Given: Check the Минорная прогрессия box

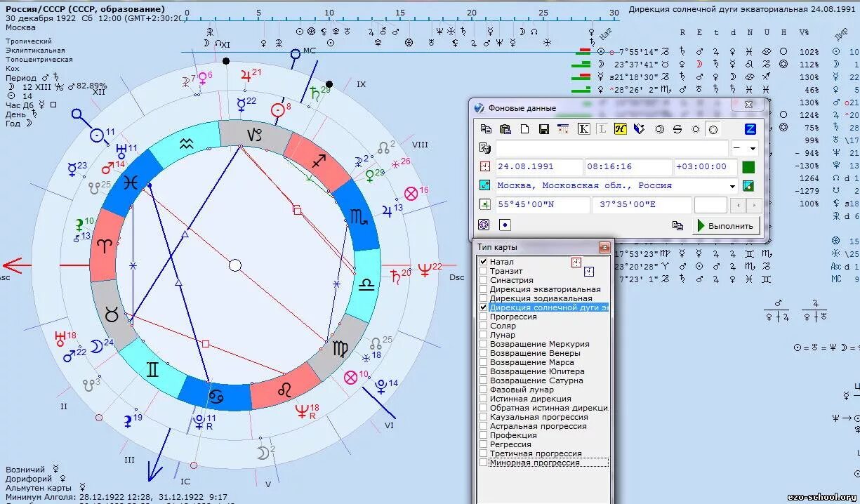Looking at the screenshot, I should [x=483, y=463].
